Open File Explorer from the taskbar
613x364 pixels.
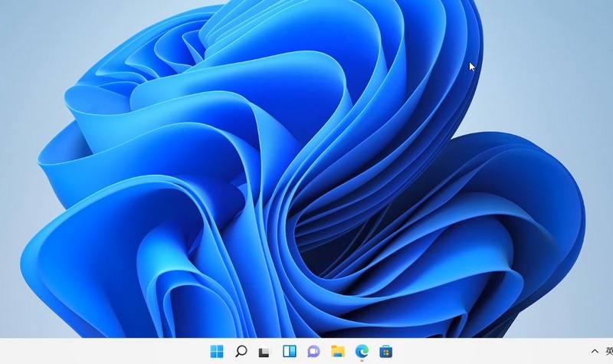338,351
